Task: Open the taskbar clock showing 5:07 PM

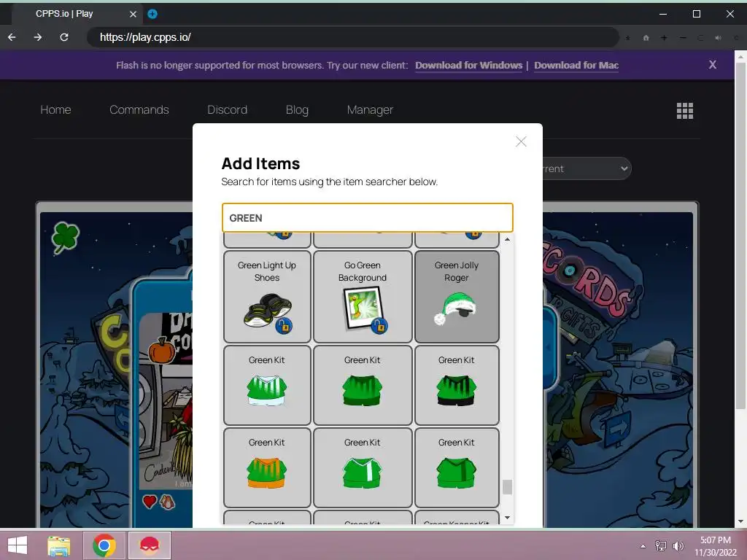Action: point(715,546)
